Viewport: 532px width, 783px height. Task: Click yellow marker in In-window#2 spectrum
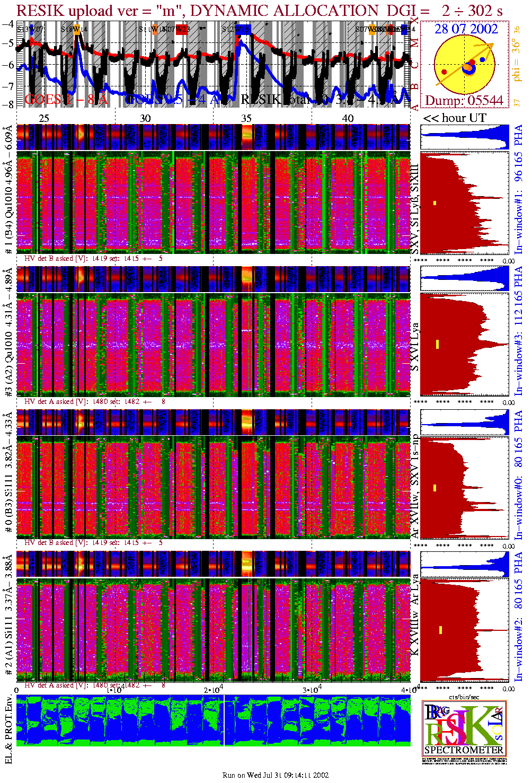point(440,630)
